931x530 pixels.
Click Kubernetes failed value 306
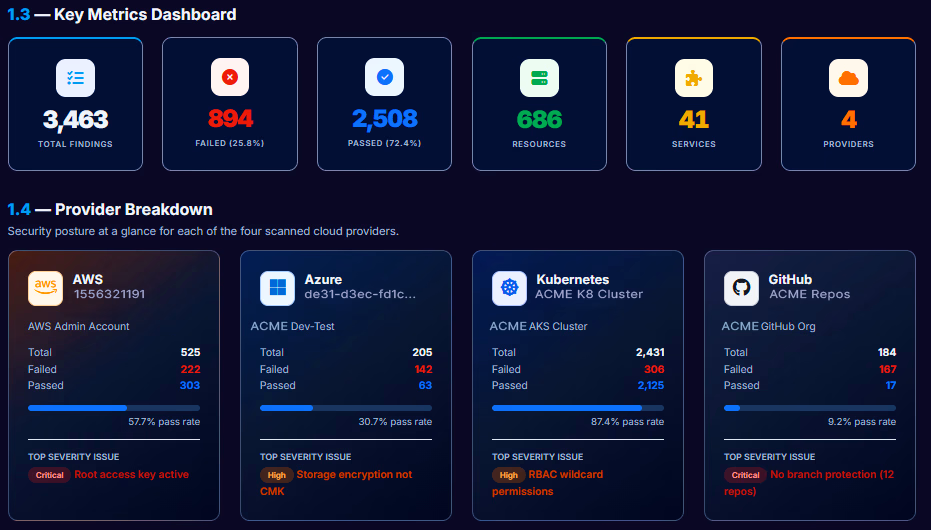[654, 369]
